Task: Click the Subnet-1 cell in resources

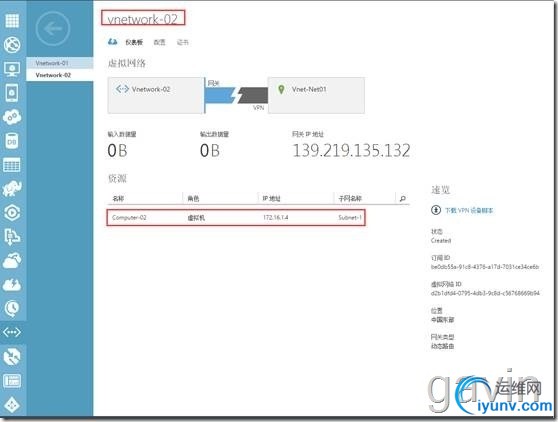Action: click(x=349, y=217)
